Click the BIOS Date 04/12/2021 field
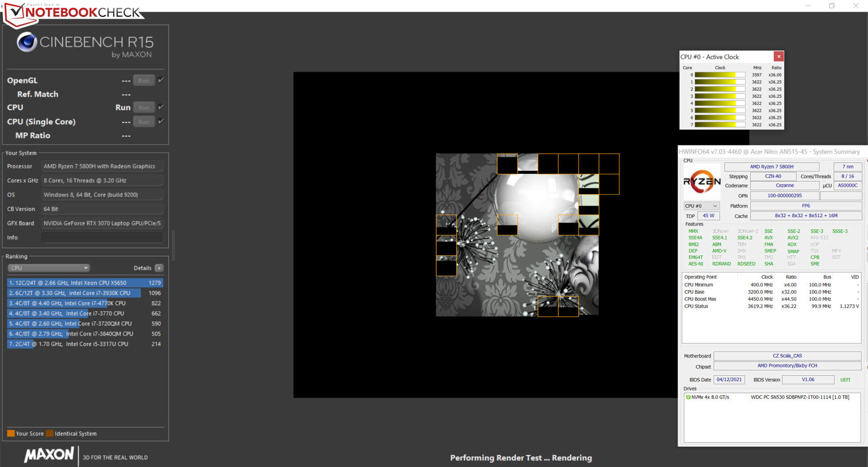The height and width of the screenshot is (467, 868). [x=729, y=380]
